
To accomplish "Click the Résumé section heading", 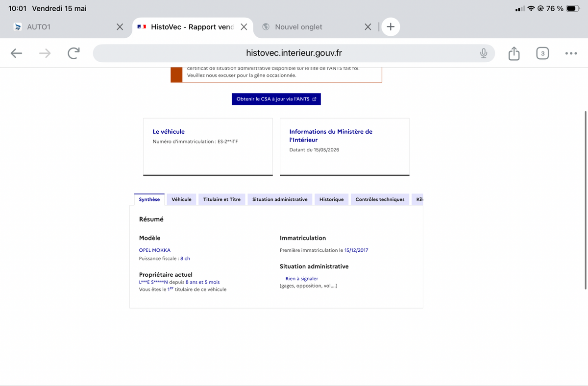I will pos(151,219).
